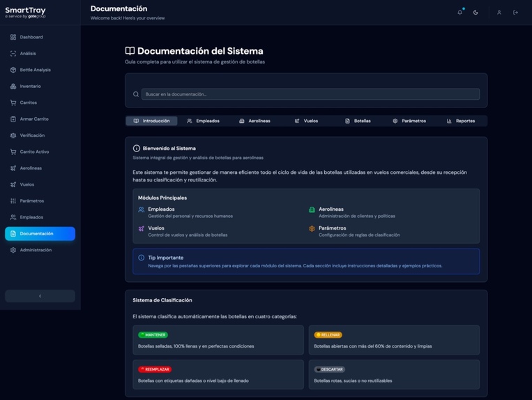Open the Aerolíneas tab

254,121
